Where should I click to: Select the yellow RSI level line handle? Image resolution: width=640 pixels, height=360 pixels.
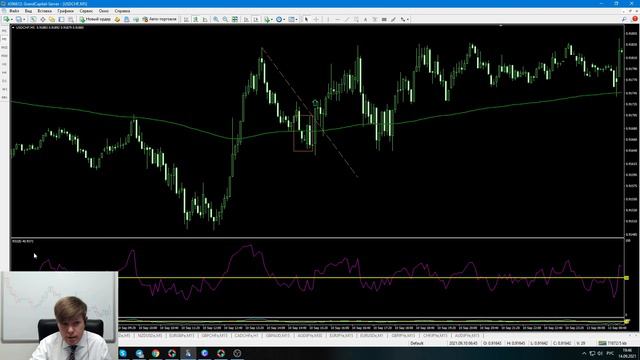(627, 278)
